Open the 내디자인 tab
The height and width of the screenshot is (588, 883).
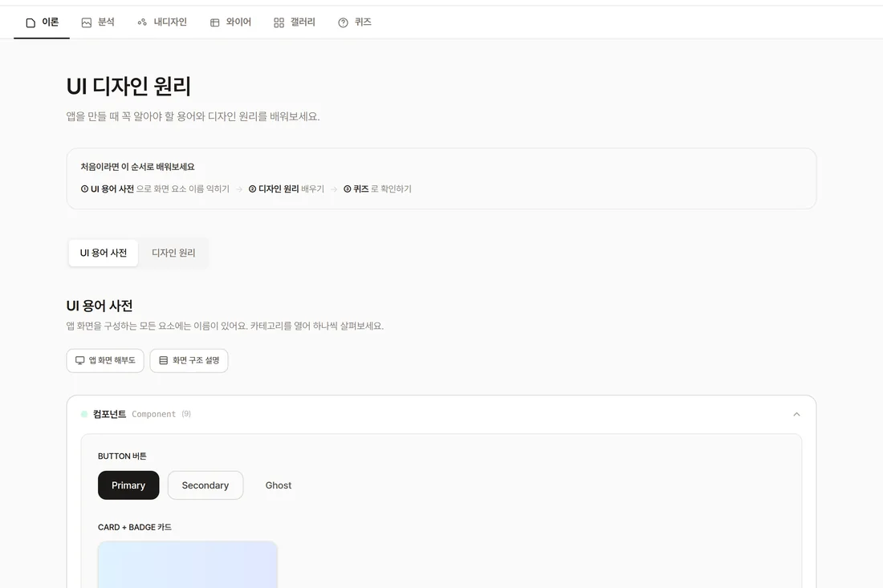pos(162,22)
